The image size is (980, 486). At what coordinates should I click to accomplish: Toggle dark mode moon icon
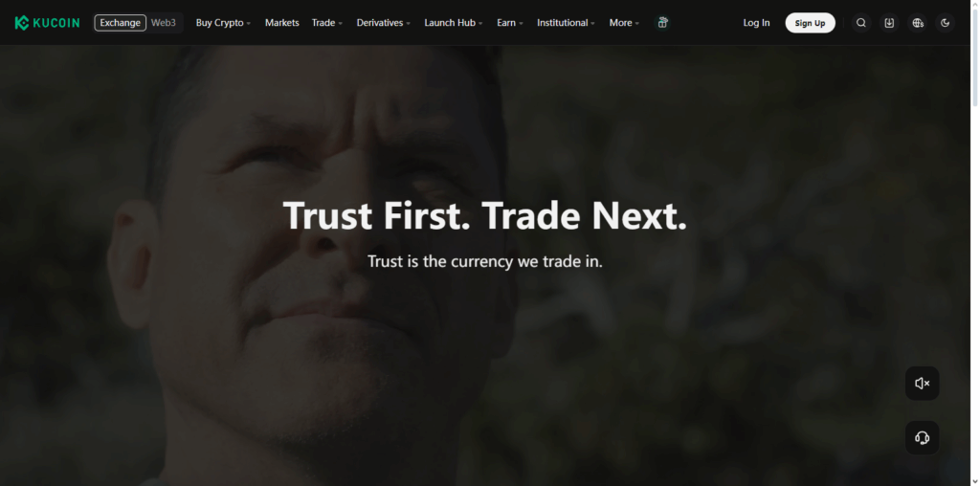[x=945, y=23]
